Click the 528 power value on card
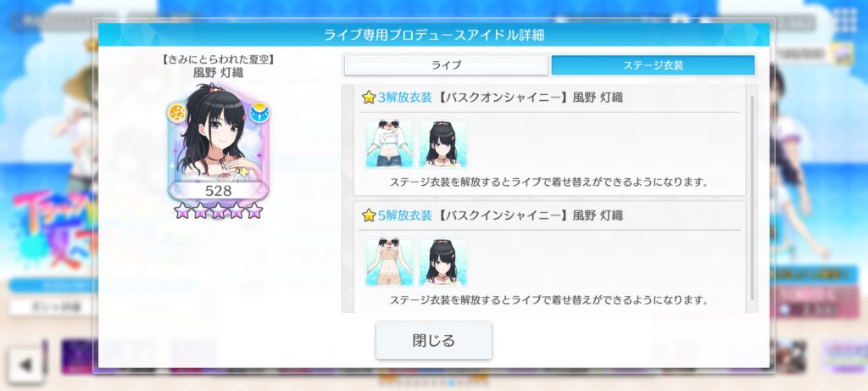 pyautogui.click(x=218, y=191)
